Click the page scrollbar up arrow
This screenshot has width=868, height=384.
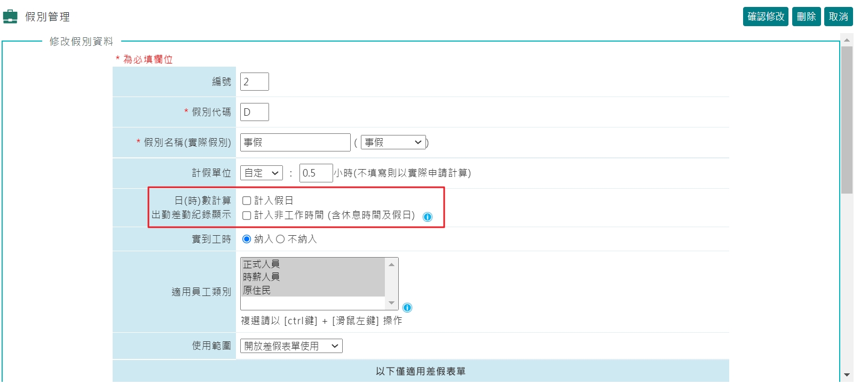pyautogui.click(x=847, y=40)
